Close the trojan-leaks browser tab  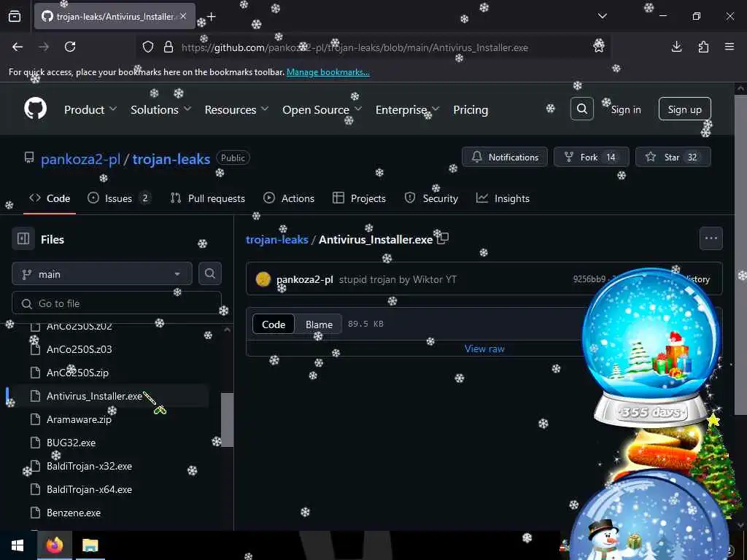[x=183, y=16]
